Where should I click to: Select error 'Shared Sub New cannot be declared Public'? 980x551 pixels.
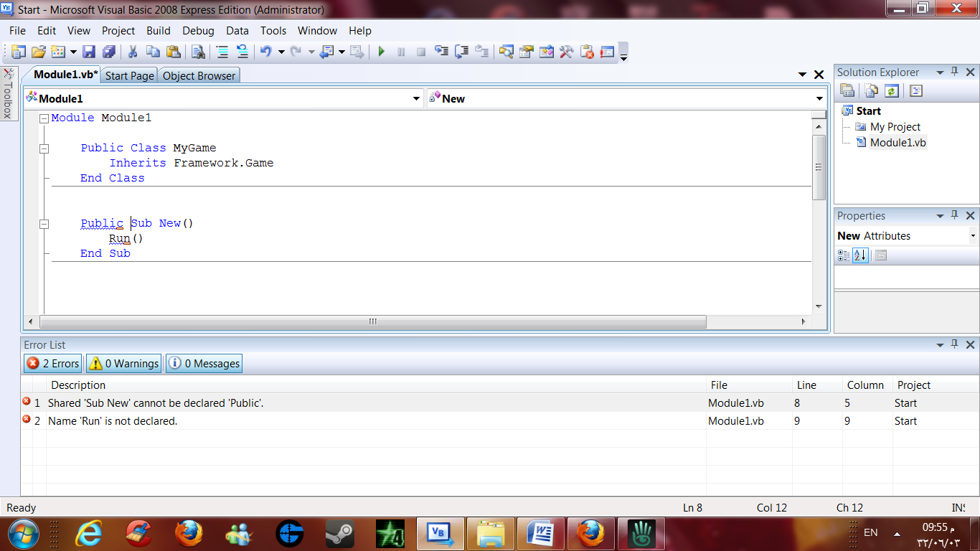[499, 403]
